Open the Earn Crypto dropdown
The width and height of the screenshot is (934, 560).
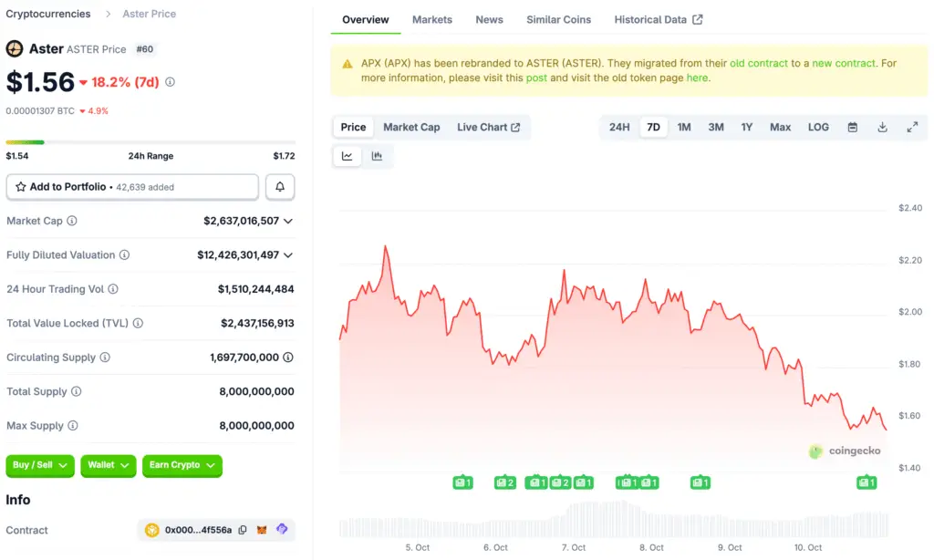coord(182,465)
